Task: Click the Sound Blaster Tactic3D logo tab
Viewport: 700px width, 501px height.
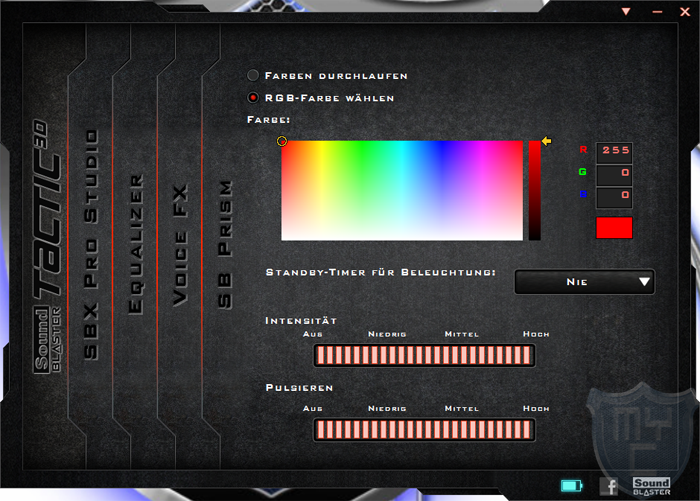Action: tap(47, 246)
